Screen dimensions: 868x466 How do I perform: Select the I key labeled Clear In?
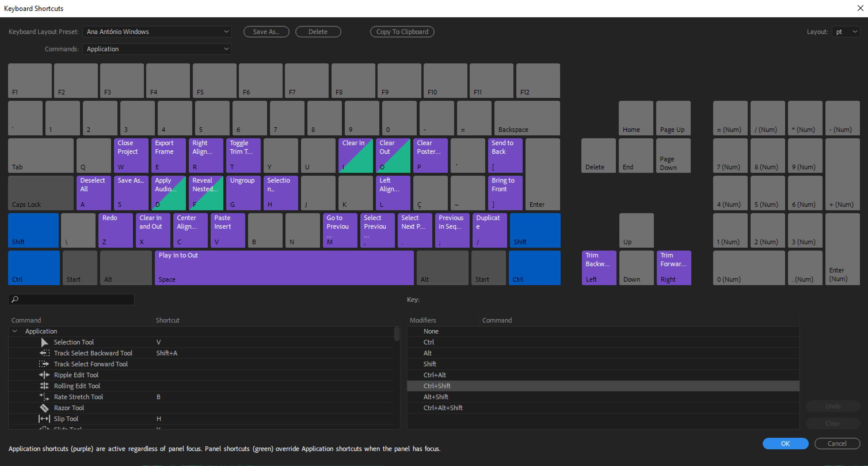355,156
